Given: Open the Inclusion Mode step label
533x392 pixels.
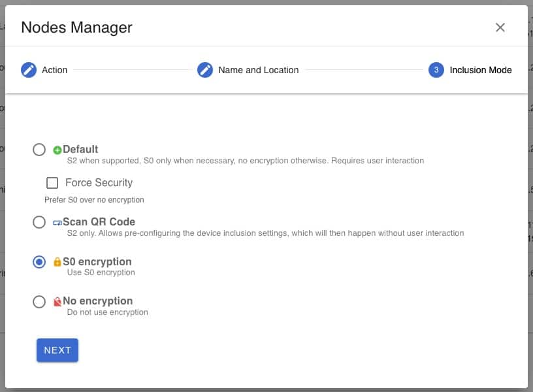Looking at the screenshot, I should pos(481,70).
